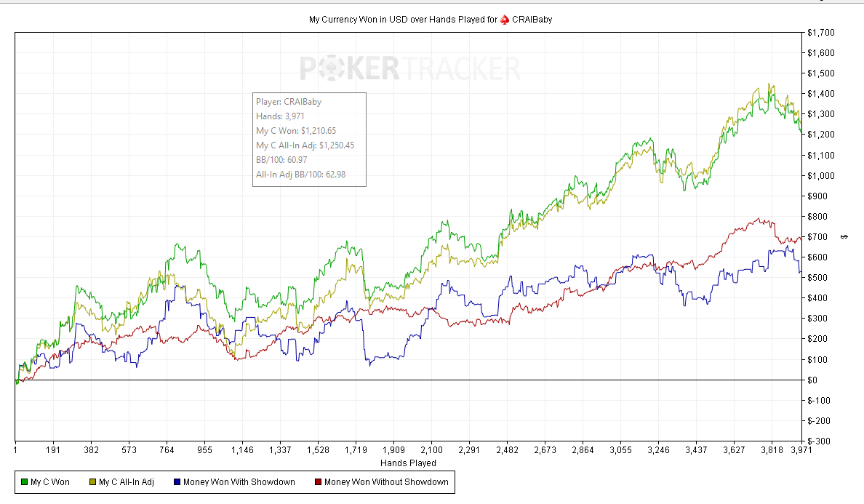The width and height of the screenshot is (864, 504).
Task: Click the $1,200 y-axis label
Action: [x=821, y=135]
